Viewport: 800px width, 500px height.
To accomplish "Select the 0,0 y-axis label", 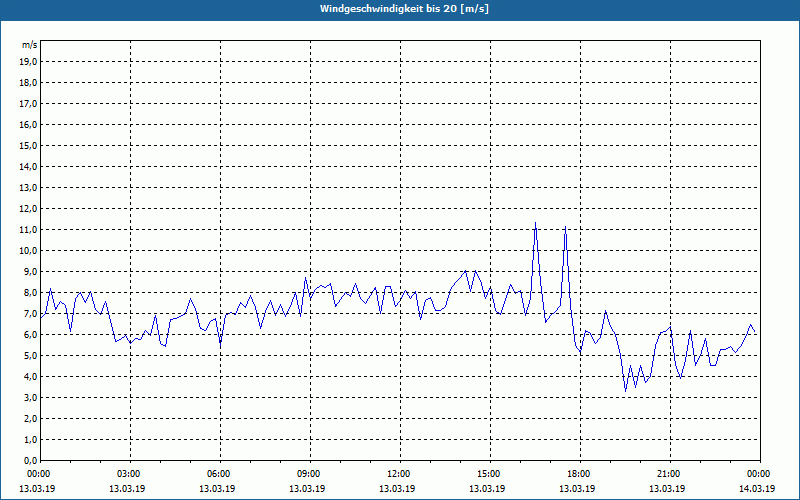I will click(30, 461).
